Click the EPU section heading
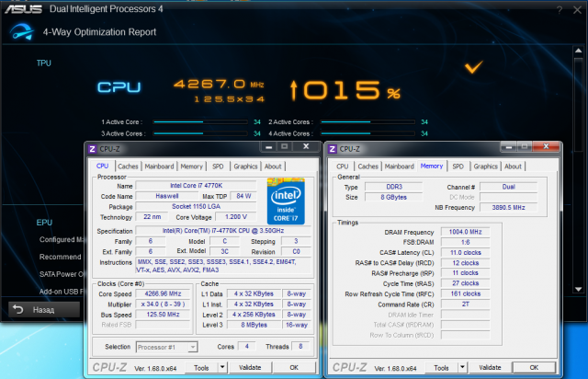The width and height of the screenshot is (588, 379). coord(44,223)
